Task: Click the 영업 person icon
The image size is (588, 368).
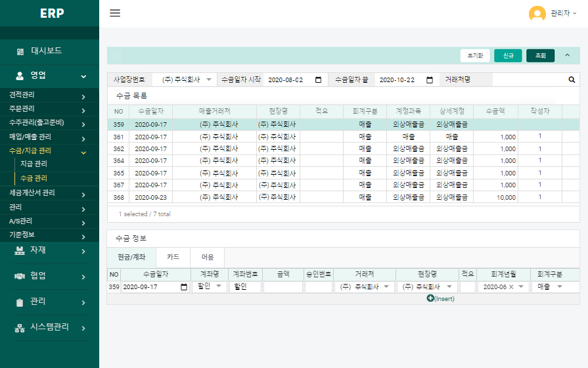Action: point(20,76)
